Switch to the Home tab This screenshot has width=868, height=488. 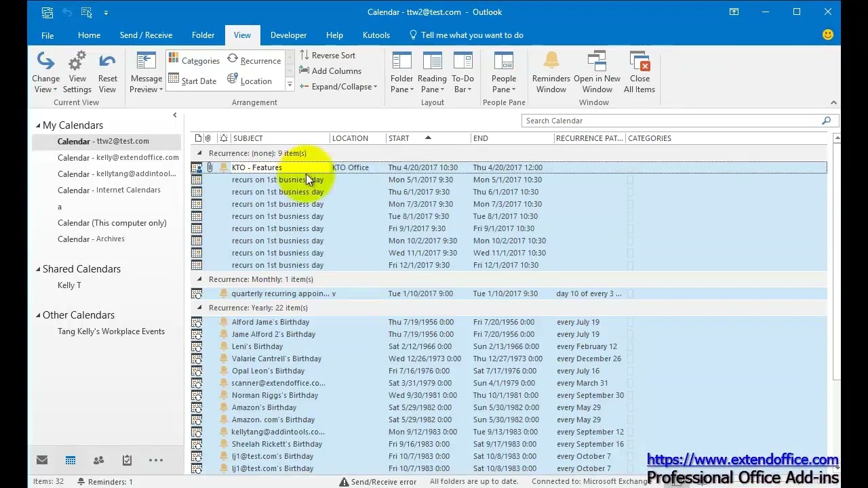pyautogui.click(x=89, y=35)
